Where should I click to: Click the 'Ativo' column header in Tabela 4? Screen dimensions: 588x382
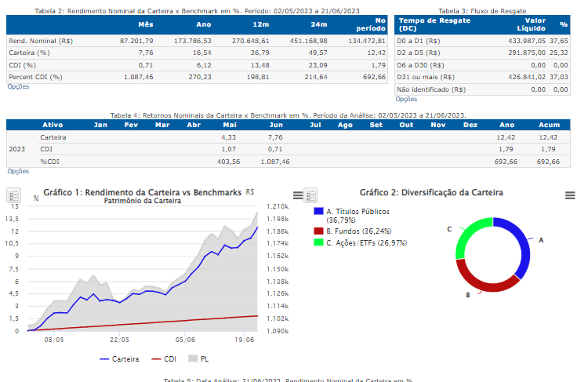[53, 125]
